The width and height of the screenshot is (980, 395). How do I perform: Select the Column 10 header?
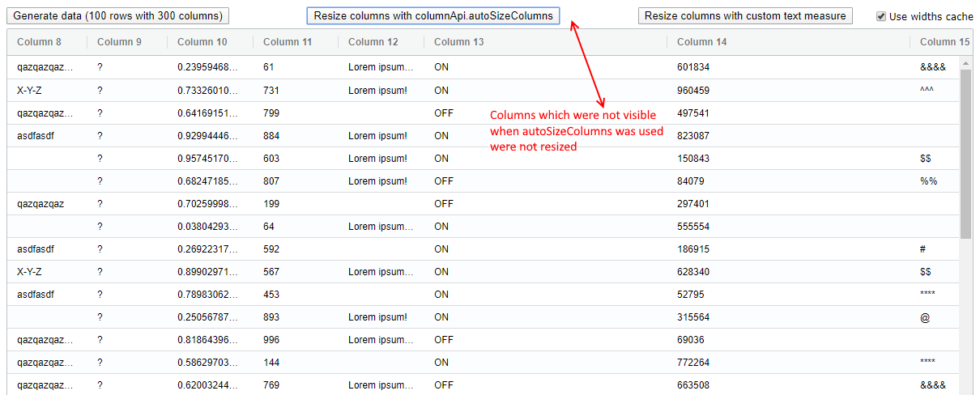coord(202,42)
